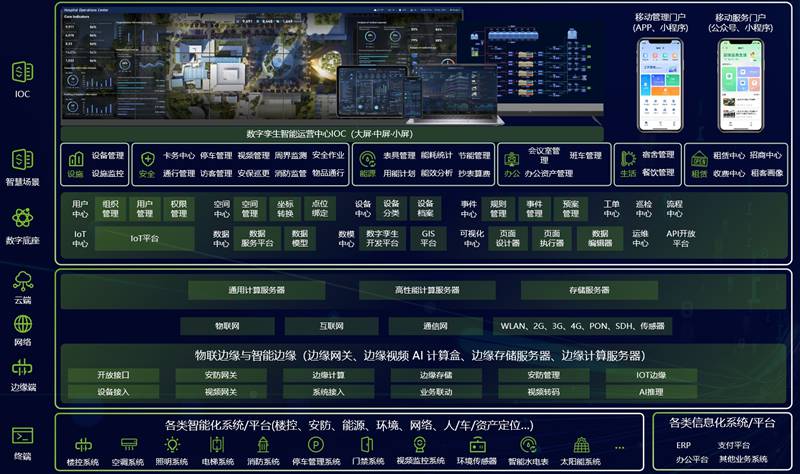The width and height of the screenshot is (800, 474).
Task: Open the 数字底座 atom icon
Action: click(x=22, y=218)
